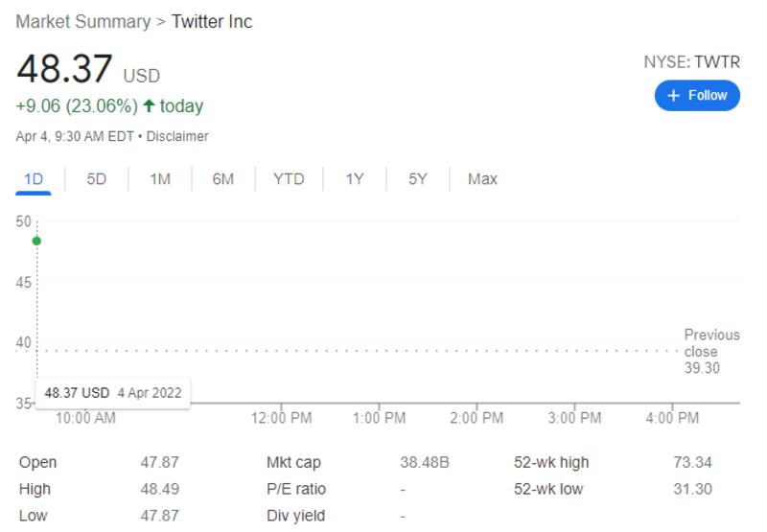
Task: Select the Max chart range tab
Action: coord(482,179)
